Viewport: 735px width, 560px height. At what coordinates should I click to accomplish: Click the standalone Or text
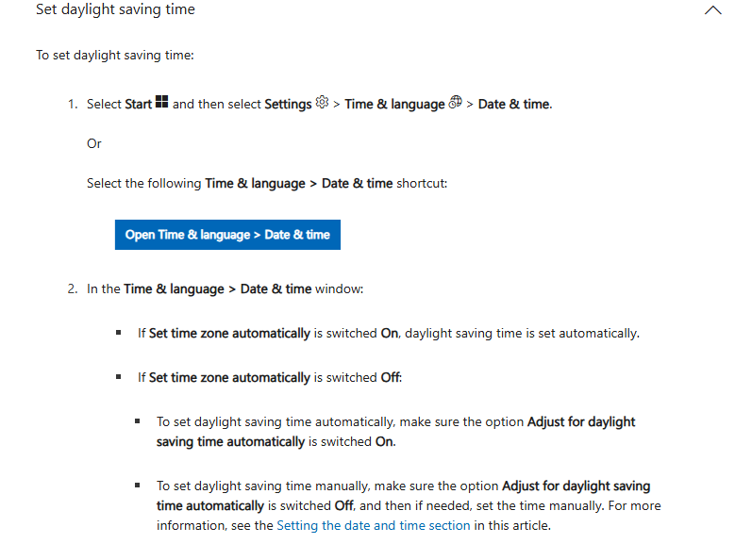click(x=93, y=143)
